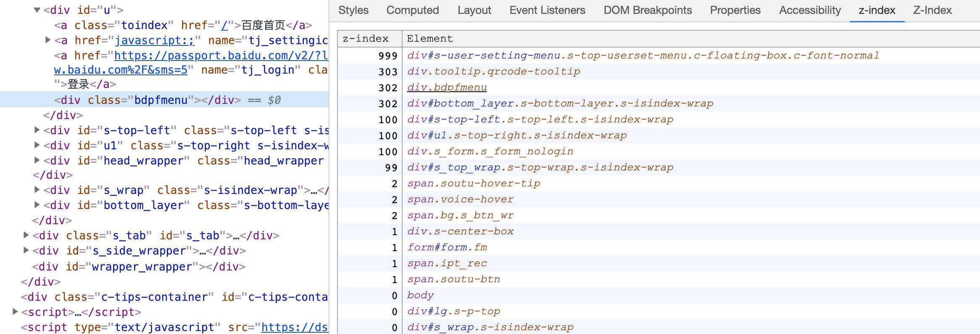Viewport: 980px width, 334px height.
Task: Click span.ipt_rec element entry
Action: (447, 263)
